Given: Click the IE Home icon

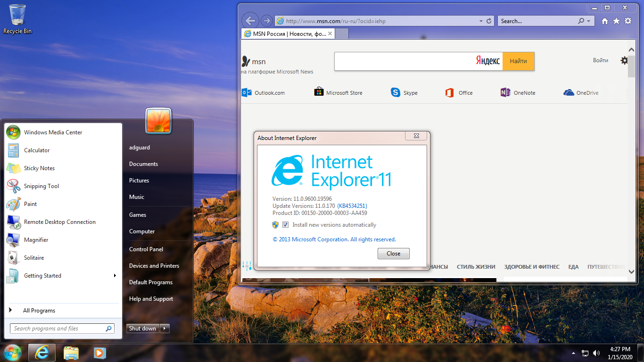Looking at the screenshot, I should [605, 21].
